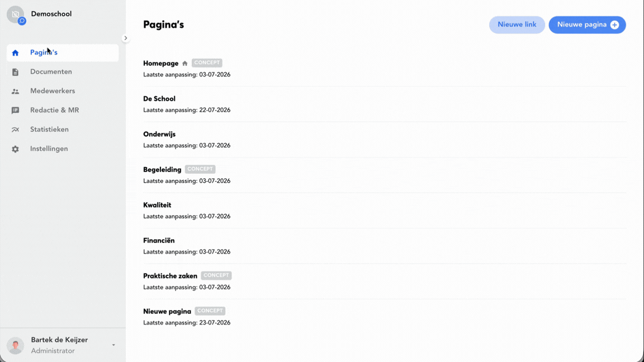The image size is (644, 362).
Task: Click the Instellingen gear icon
Action: [x=15, y=149]
